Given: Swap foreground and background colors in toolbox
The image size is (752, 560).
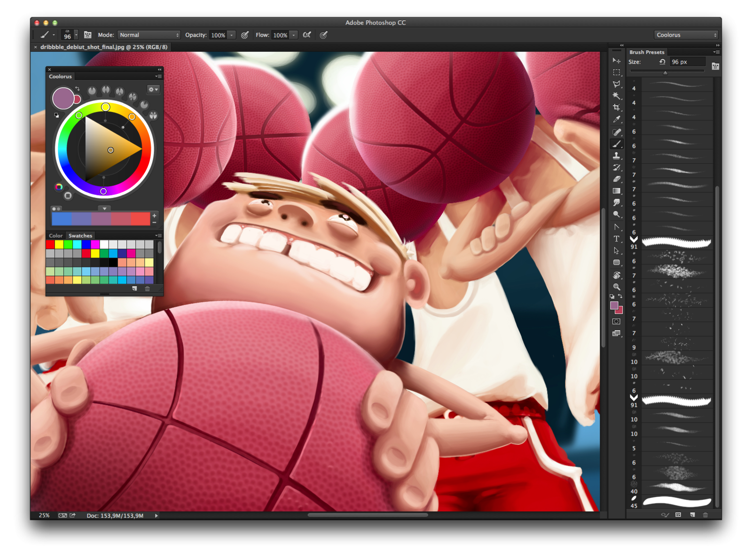Looking at the screenshot, I should (620, 296).
